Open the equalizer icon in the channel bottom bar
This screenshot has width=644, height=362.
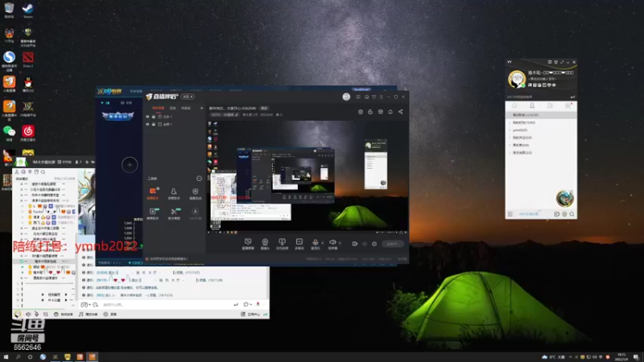[x=45, y=314]
